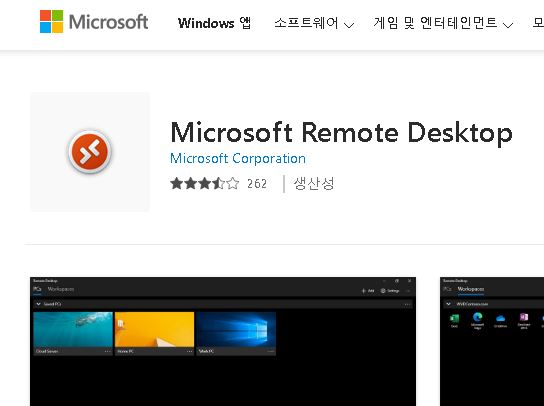Open the 생산성 category link
The height and width of the screenshot is (406, 544).
pos(314,184)
